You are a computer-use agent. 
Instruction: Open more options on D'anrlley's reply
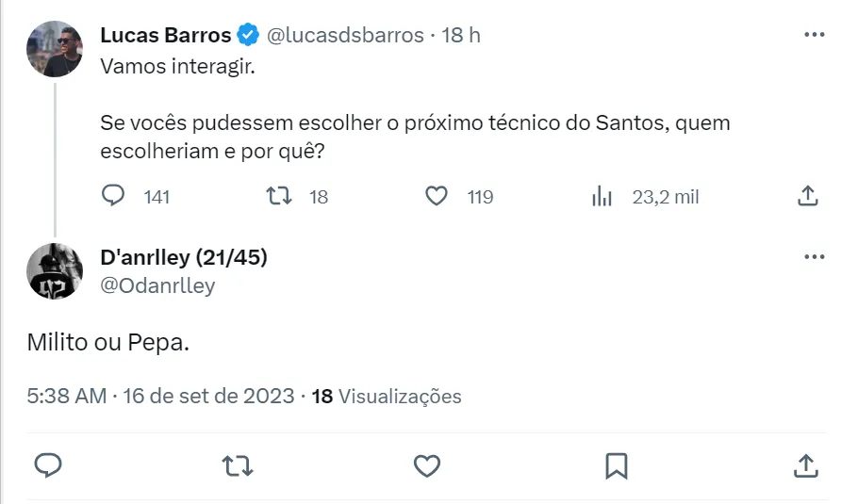[814, 257]
